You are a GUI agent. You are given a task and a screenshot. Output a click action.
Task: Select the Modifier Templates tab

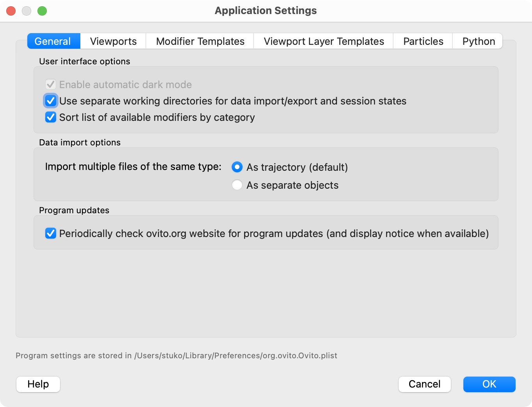(200, 41)
